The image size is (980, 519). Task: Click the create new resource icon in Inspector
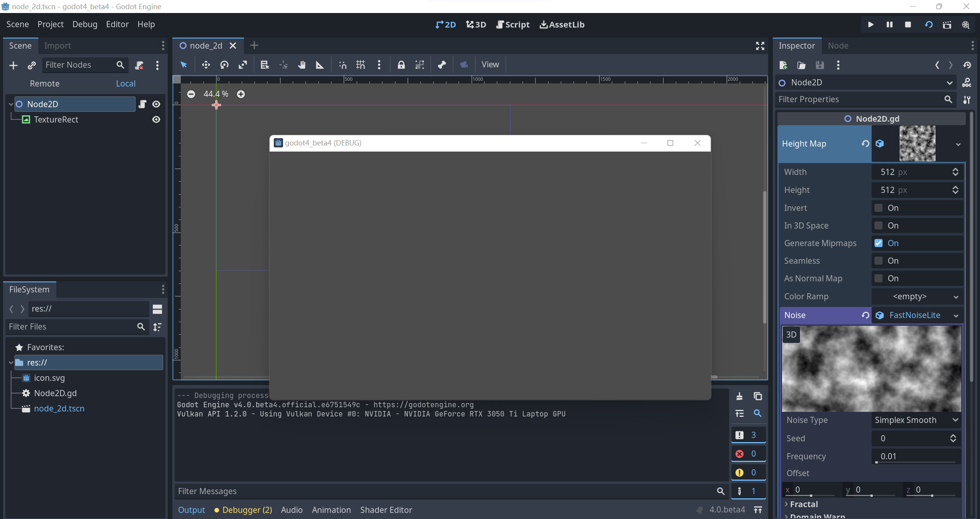coord(783,65)
